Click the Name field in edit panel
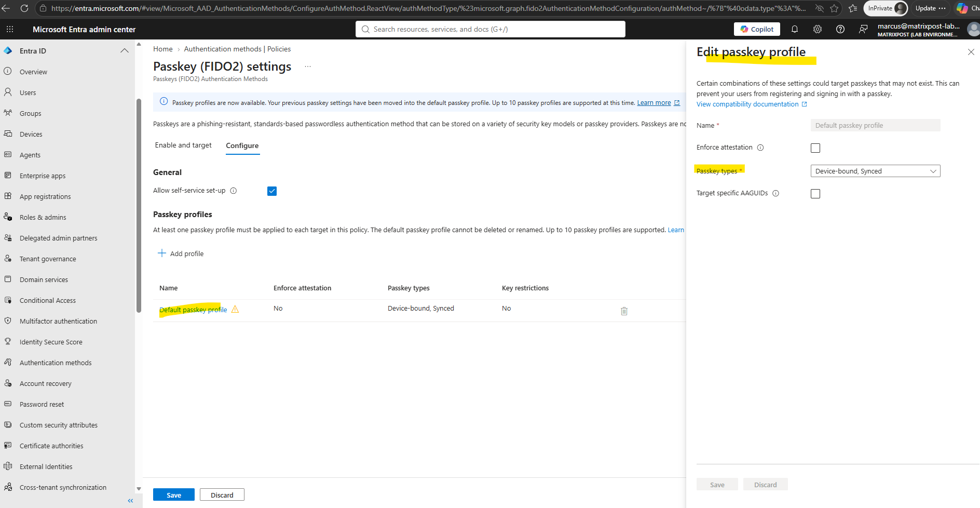 click(875, 125)
